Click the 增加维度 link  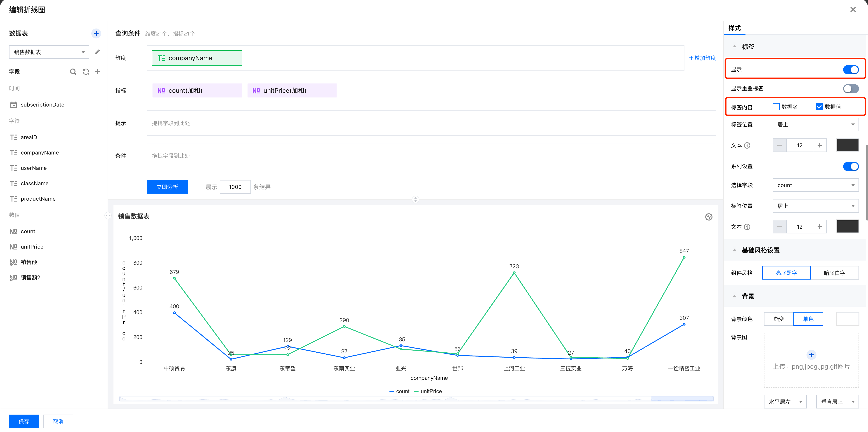(x=702, y=58)
